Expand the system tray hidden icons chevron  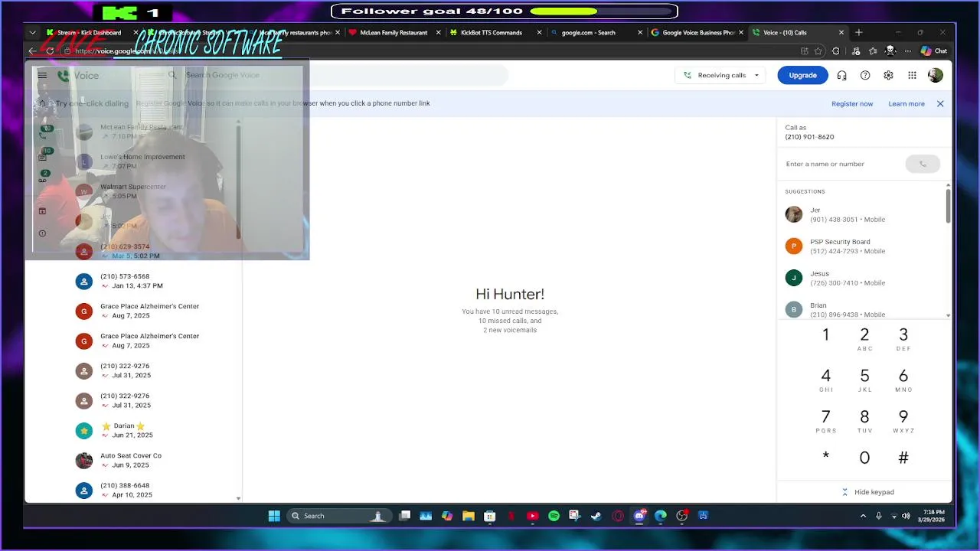click(864, 516)
